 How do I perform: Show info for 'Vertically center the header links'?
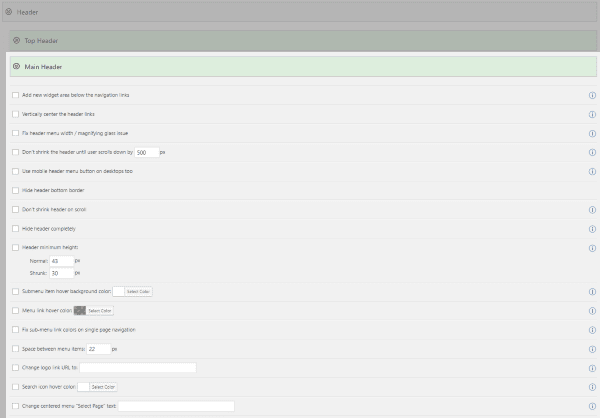coord(592,114)
